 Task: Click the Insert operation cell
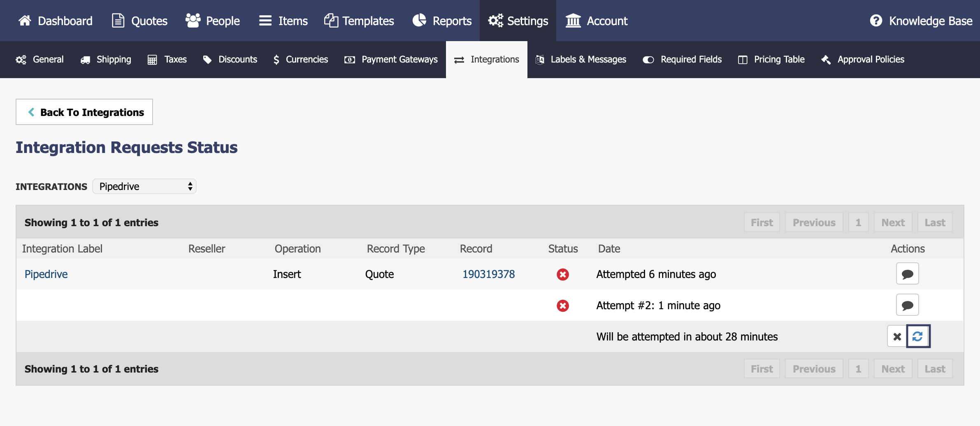pos(287,274)
